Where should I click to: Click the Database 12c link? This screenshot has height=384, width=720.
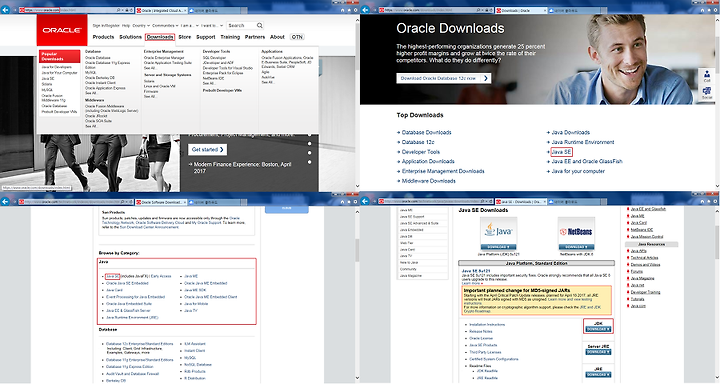tap(418, 142)
